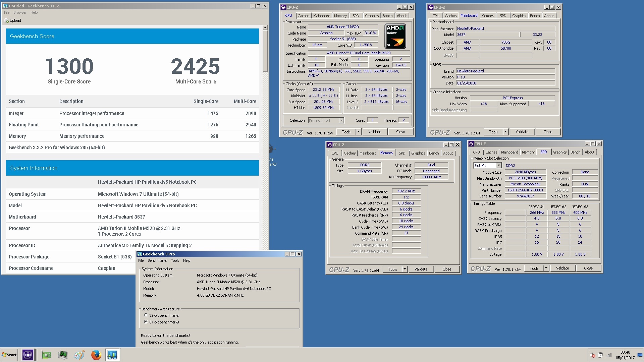Image resolution: width=644 pixels, height=362 pixels.
Task: Open Benchmarks menu in Geekbench 3 Pro dialog
Action: [157, 260]
